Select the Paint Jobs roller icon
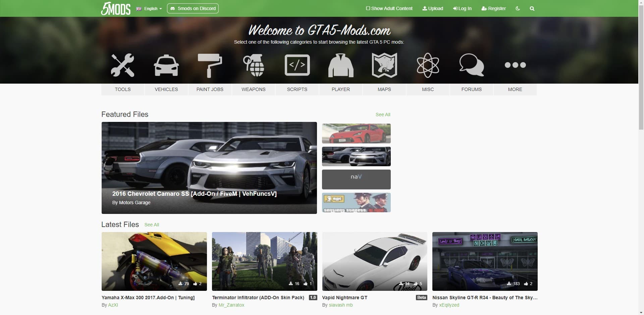The width and height of the screenshot is (644, 315). click(x=210, y=65)
